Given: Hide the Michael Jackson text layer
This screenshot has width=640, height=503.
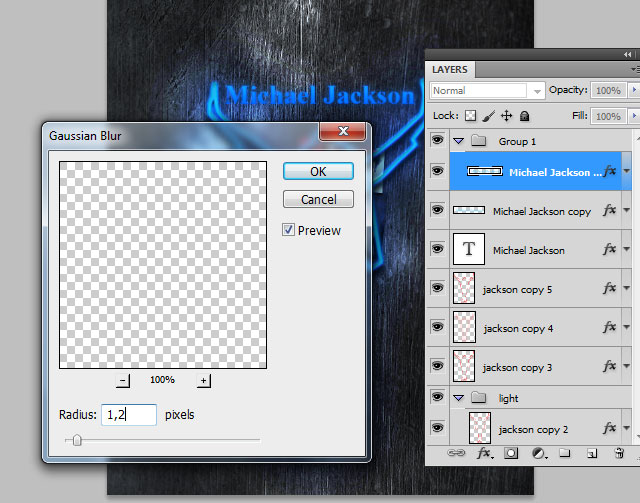Looking at the screenshot, I should [437, 248].
